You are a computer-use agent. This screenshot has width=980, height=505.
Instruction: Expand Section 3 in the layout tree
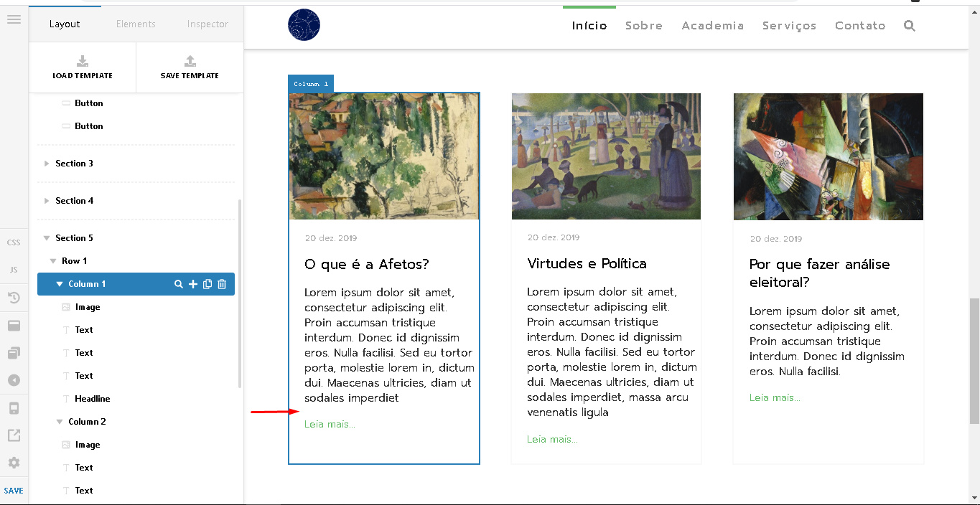click(47, 164)
